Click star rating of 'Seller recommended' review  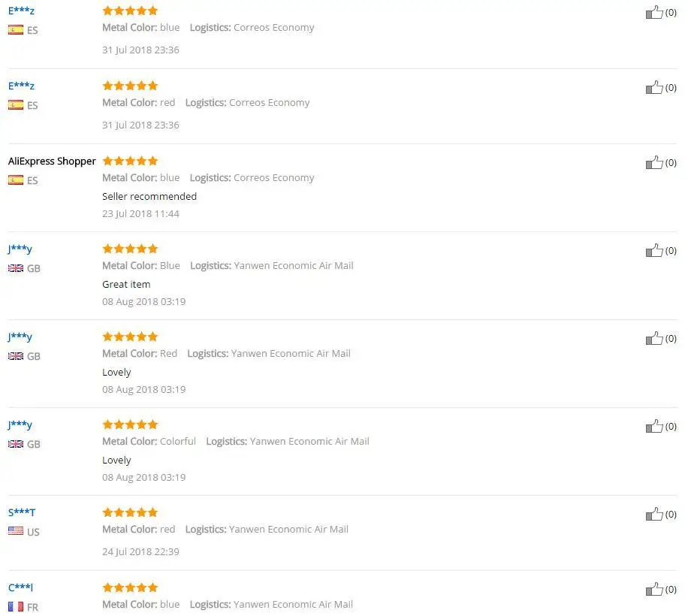[x=130, y=161]
